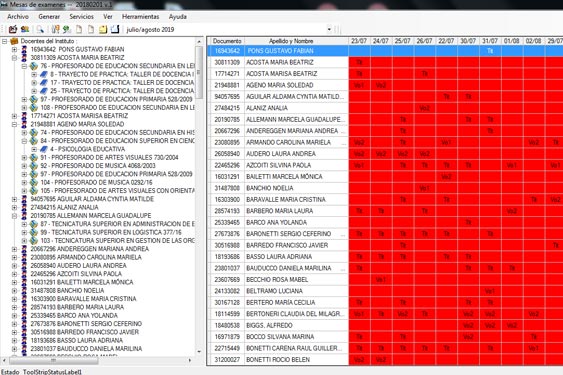
Task: Open the Generar menu
Action: pyautogui.click(x=49, y=17)
